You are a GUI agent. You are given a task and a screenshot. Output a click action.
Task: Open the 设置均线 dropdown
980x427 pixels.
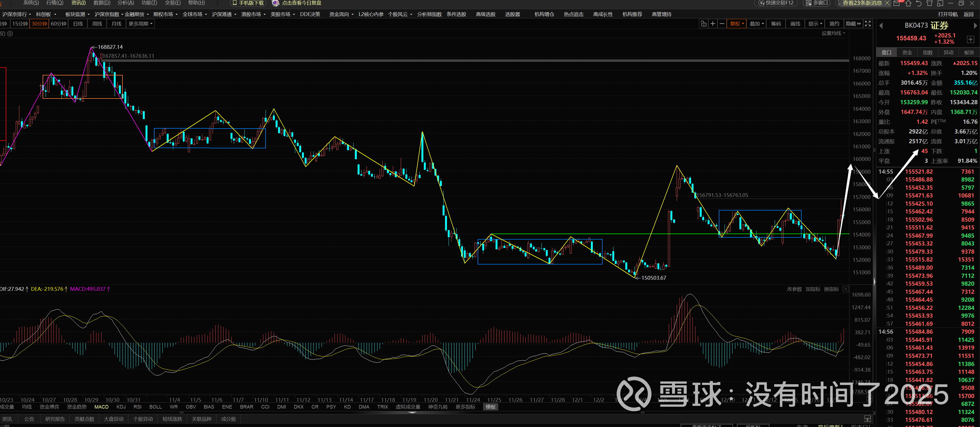833,33
